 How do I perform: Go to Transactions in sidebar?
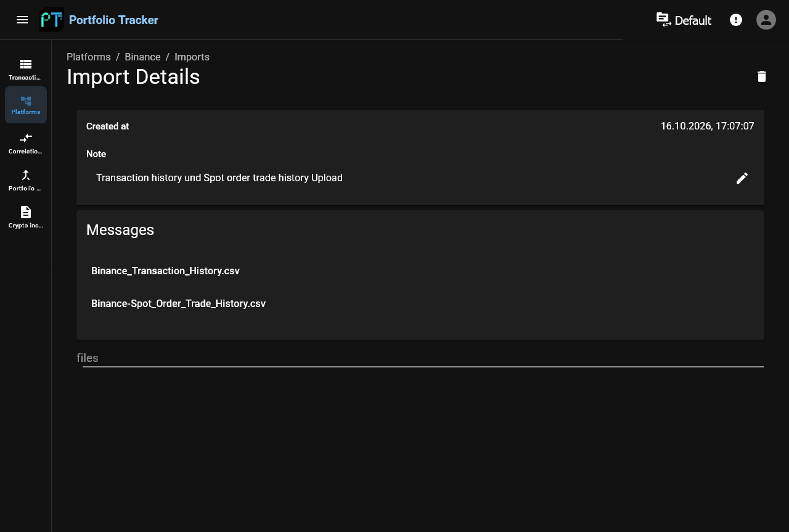click(26, 70)
